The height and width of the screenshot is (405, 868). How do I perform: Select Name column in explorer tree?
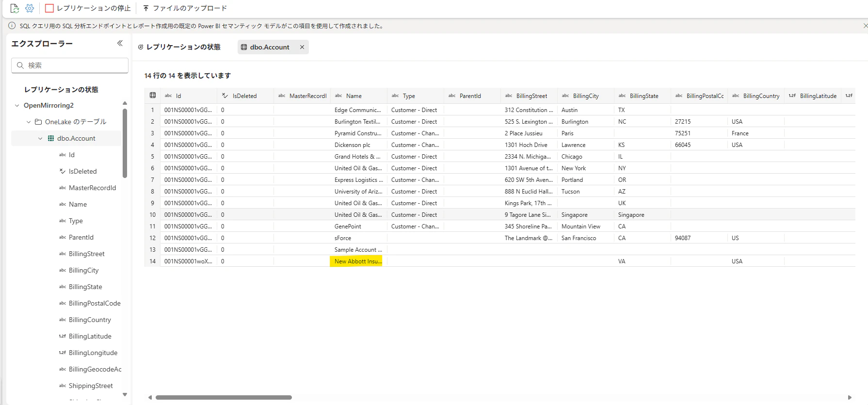78,204
